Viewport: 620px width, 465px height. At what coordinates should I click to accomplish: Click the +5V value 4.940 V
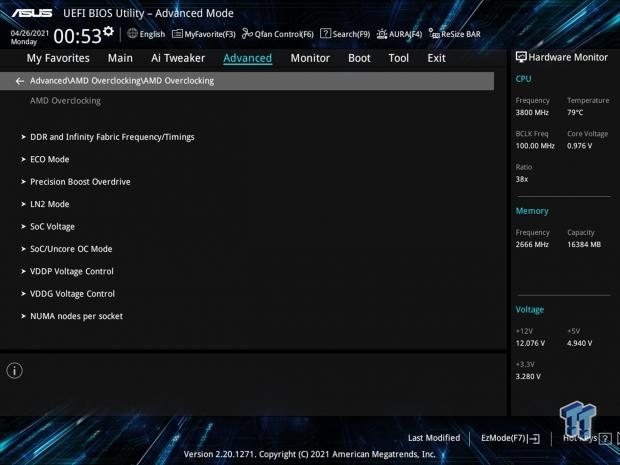click(580, 343)
